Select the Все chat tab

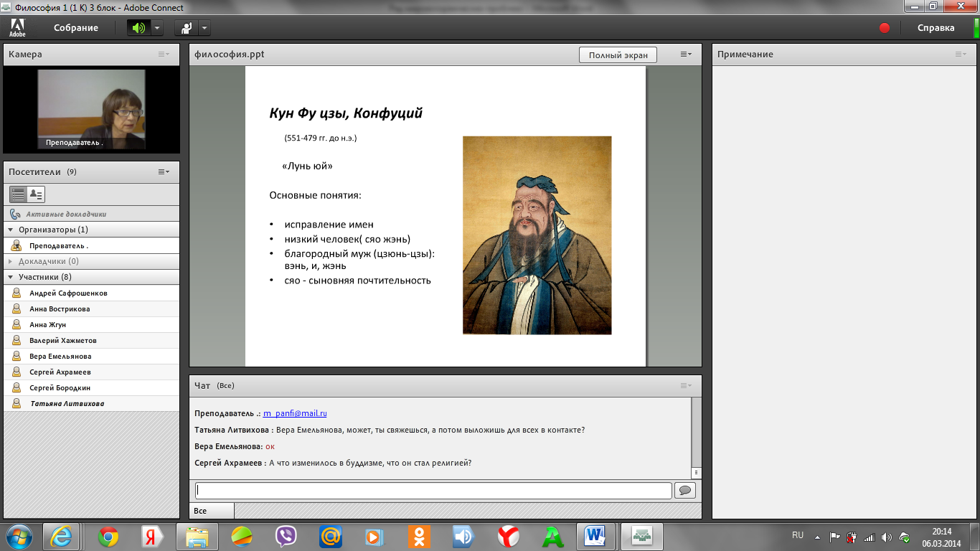tap(212, 511)
